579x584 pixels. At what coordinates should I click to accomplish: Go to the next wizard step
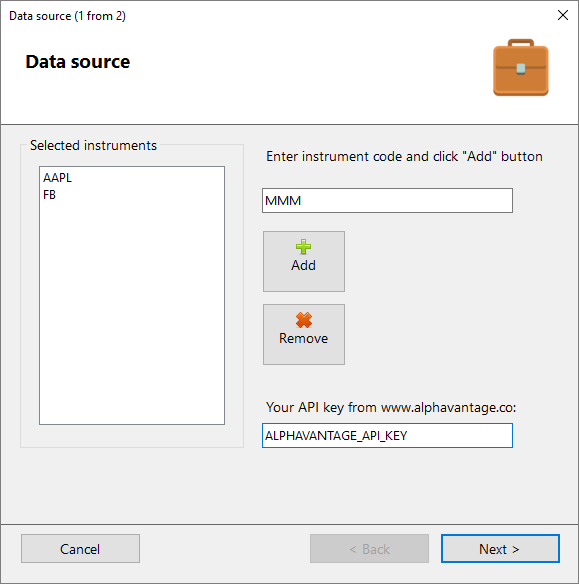[x=500, y=549]
